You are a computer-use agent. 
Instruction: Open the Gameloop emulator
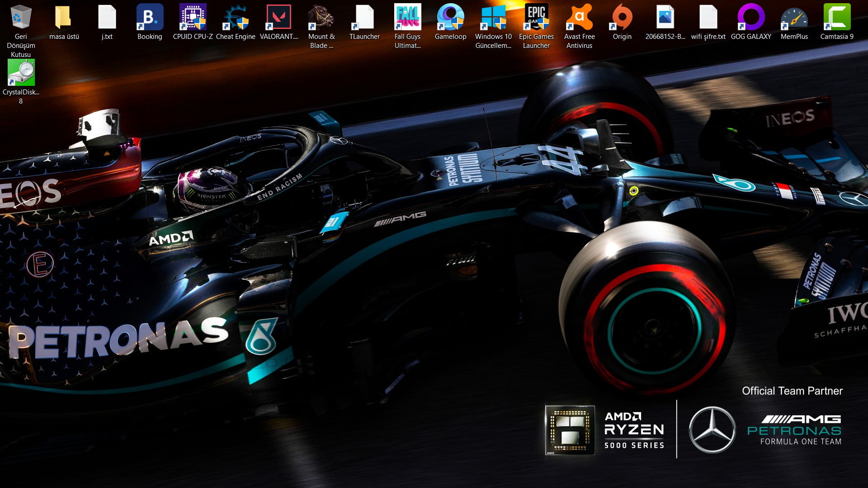pyautogui.click(x=450, y=22)
